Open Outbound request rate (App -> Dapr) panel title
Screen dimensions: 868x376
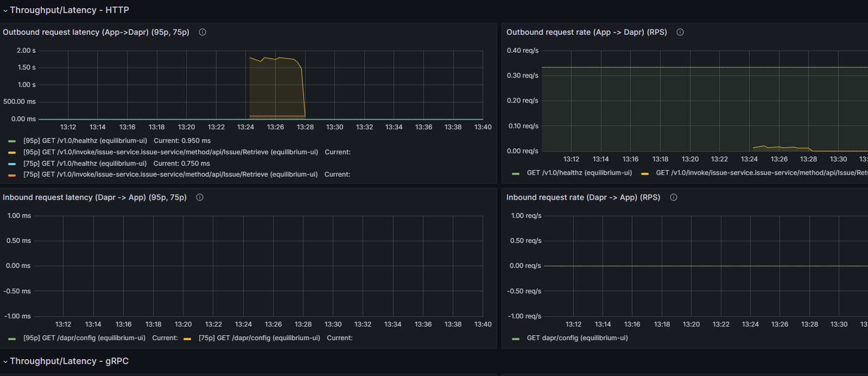(x=587, y=32)
